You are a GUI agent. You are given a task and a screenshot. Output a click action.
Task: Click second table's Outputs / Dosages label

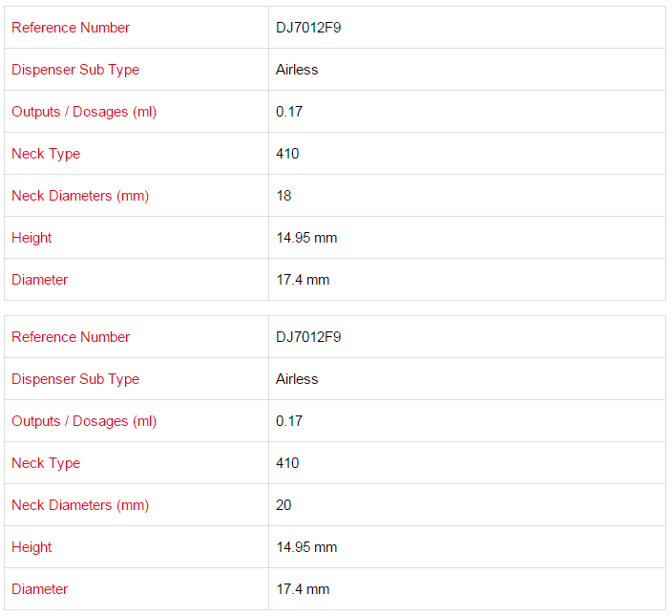(x=84, y=421)
